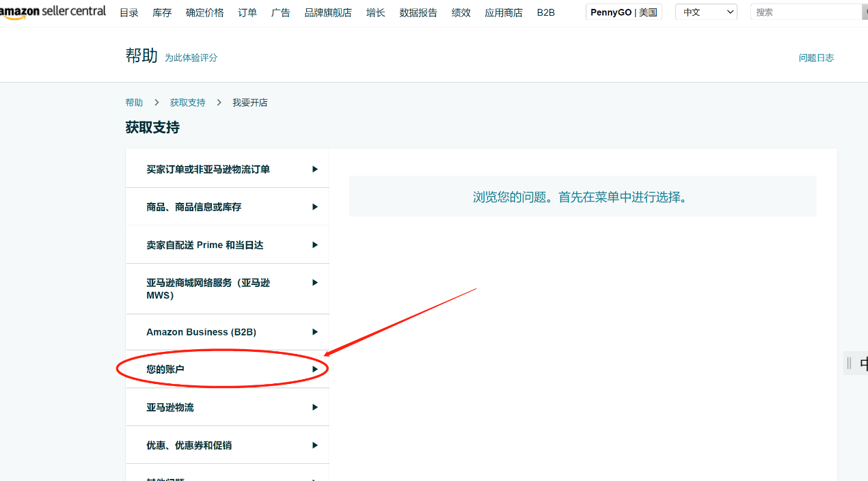Click the 浏览您的问题 prompt text

(580, 197)
